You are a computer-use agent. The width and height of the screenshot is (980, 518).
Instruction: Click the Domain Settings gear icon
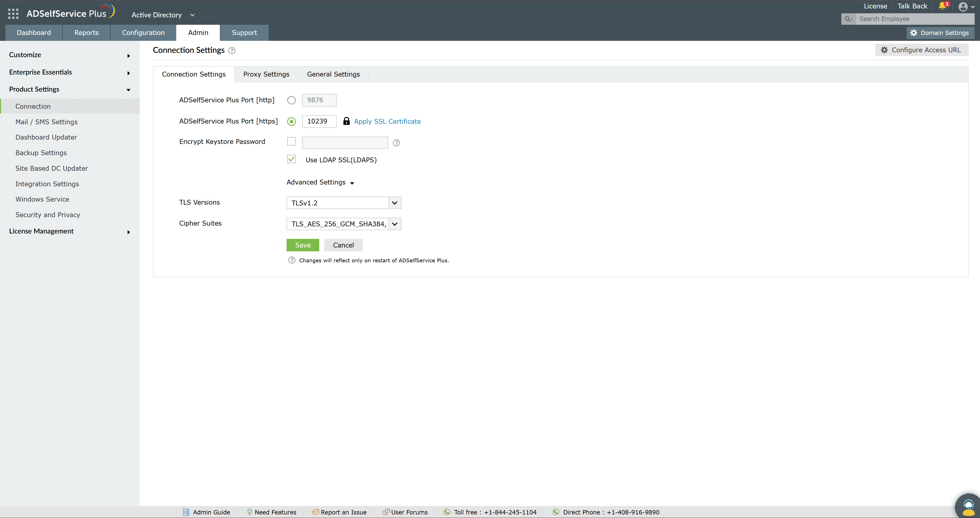[914, 33]
